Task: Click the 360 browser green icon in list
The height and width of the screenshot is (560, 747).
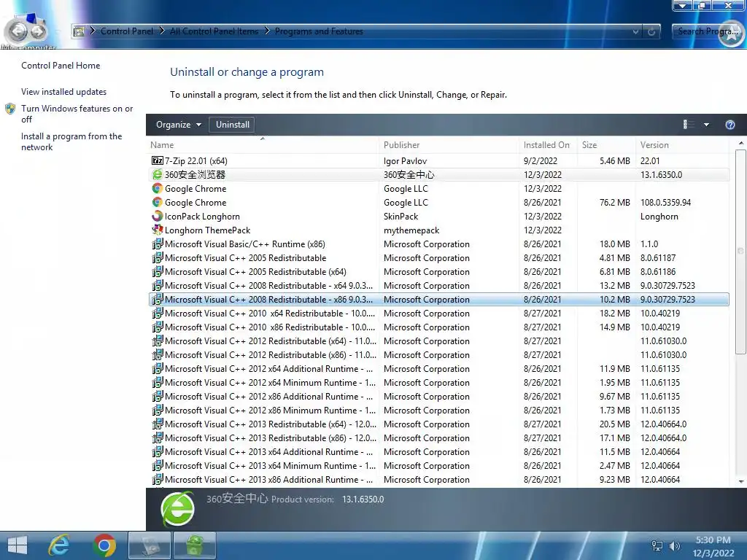Action: click(x=158, y=175)
